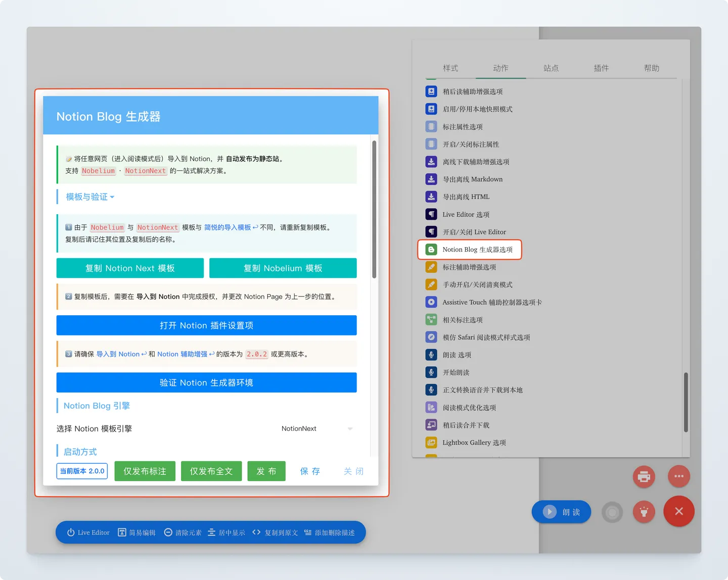Select 居中显示 in the bottom toolbar
The width and height of the screenshot is (728, 580).
tap(226, 533)
